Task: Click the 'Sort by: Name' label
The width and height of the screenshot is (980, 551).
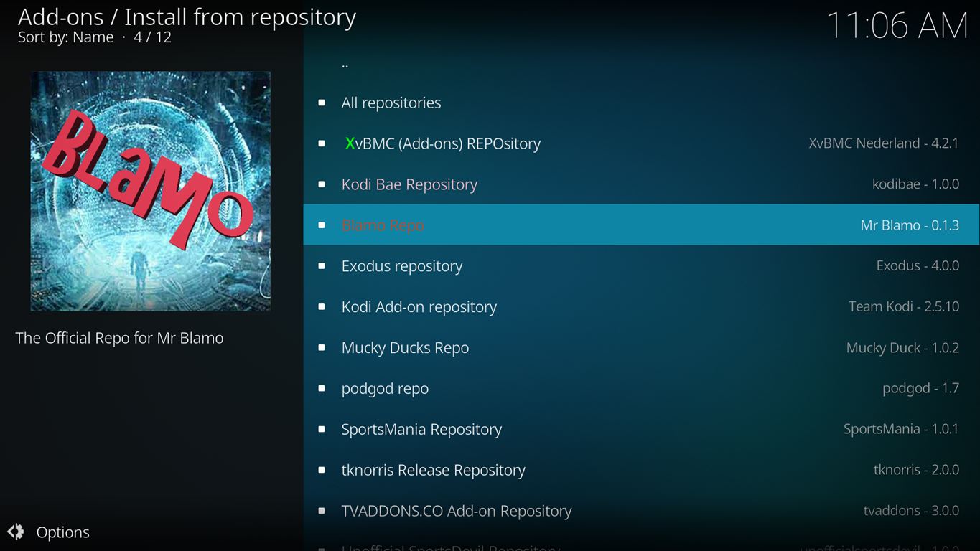Action: 65,37
